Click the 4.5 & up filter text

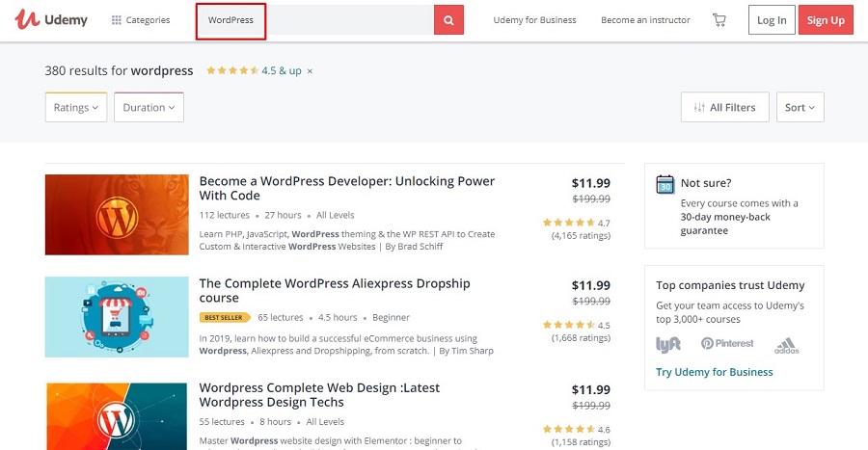click(282, 70)
